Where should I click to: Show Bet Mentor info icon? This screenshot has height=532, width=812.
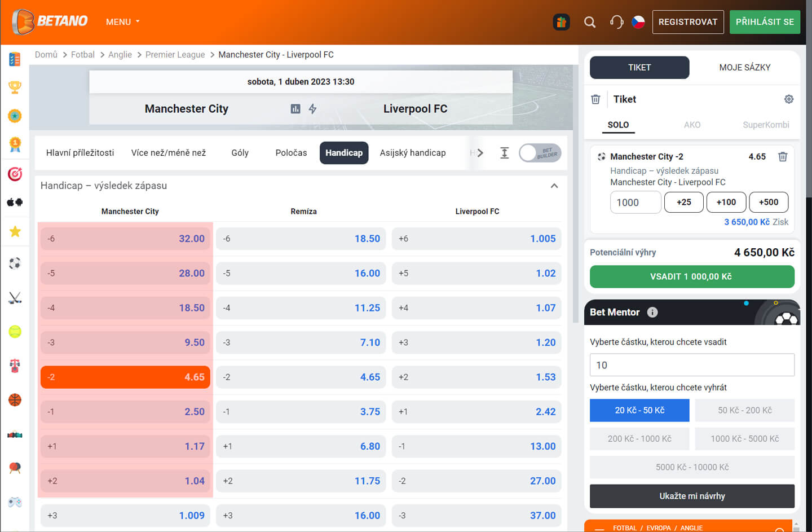point(652,312)
